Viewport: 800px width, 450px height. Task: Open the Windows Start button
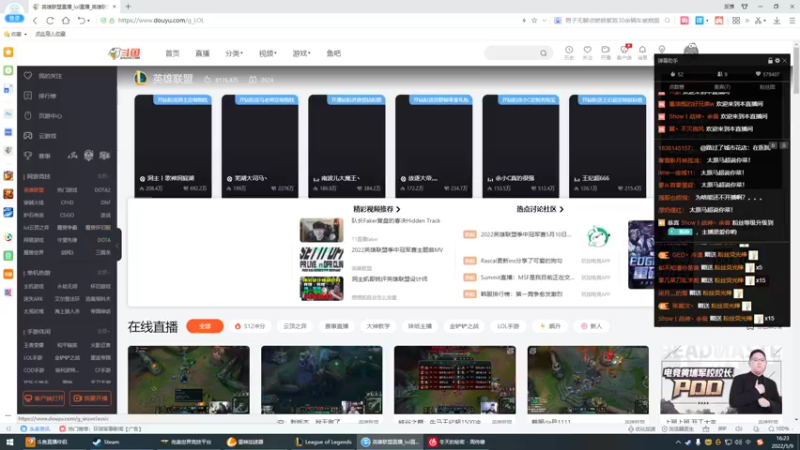pos(9,442)
